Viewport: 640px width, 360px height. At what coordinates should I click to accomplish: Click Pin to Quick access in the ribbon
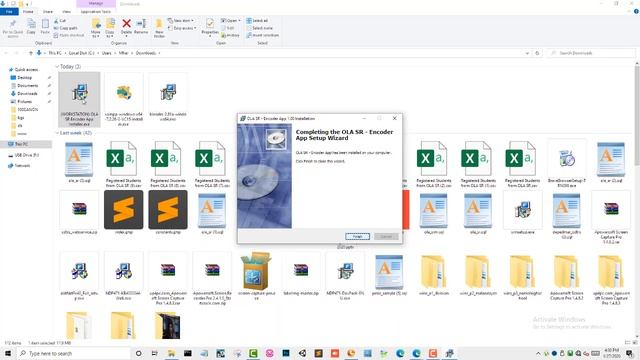(13, 28)
